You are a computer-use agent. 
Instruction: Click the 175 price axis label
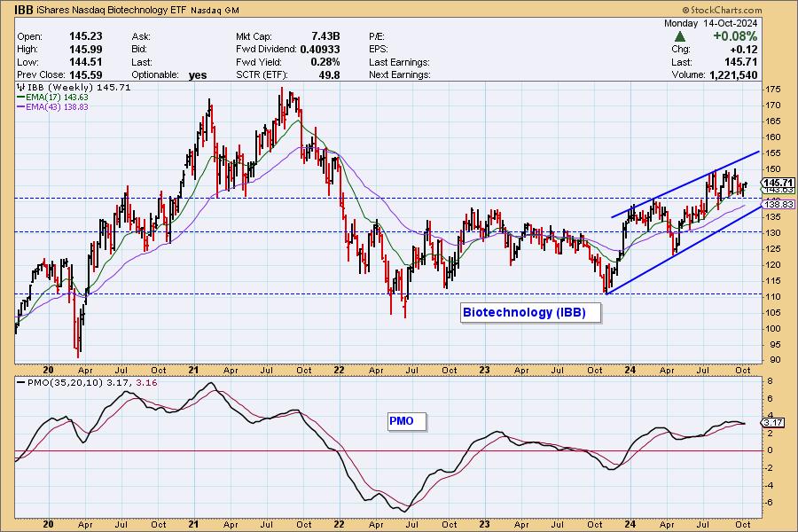pos(773,89)
